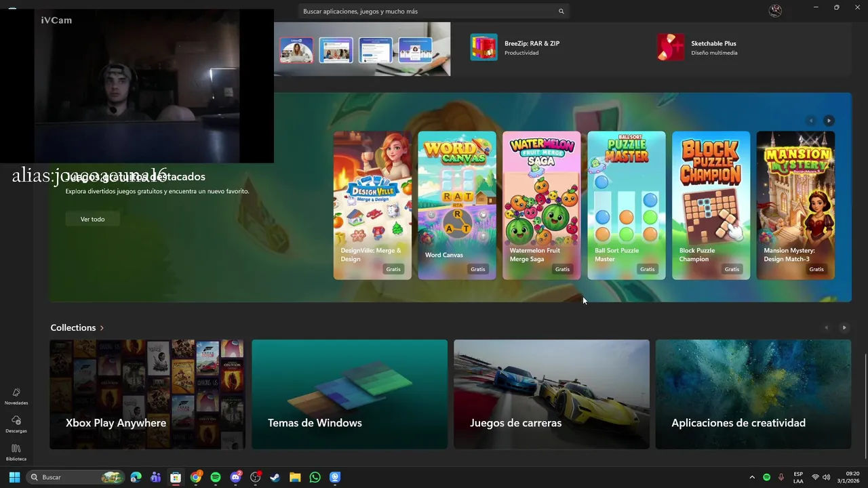Open Xbox Play Anywhere collection
Image resolution: width=868 pixels, height=488 pixels.
click(x=147, y=394)
